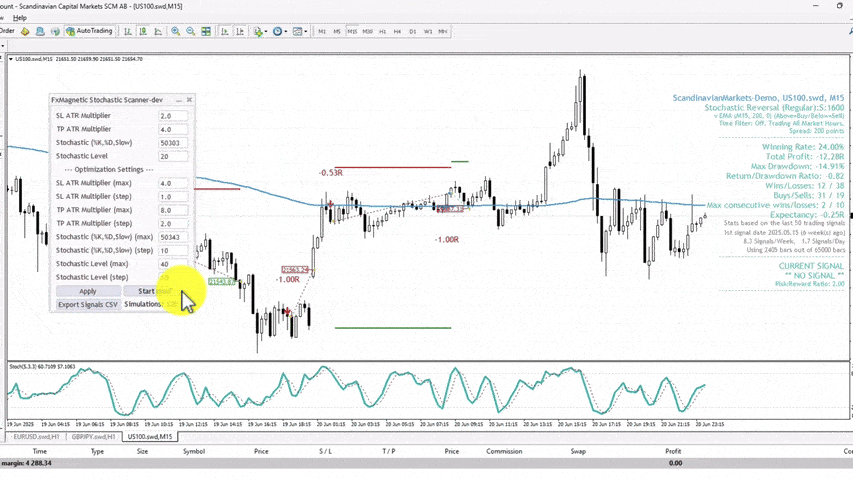853x480 pixels.
Task: Switch to the GBPJPY.swd,H1 chart tab
Action: click(x=93, y=436)
